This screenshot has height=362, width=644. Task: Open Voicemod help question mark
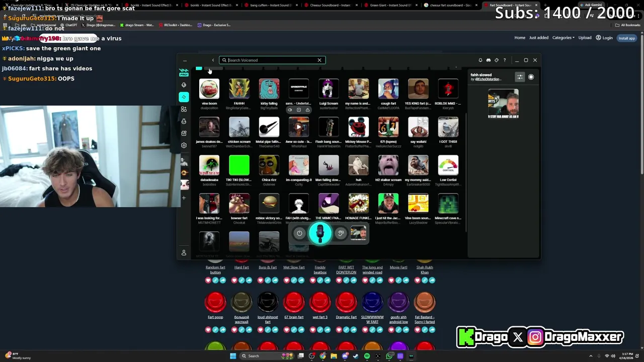505,60
